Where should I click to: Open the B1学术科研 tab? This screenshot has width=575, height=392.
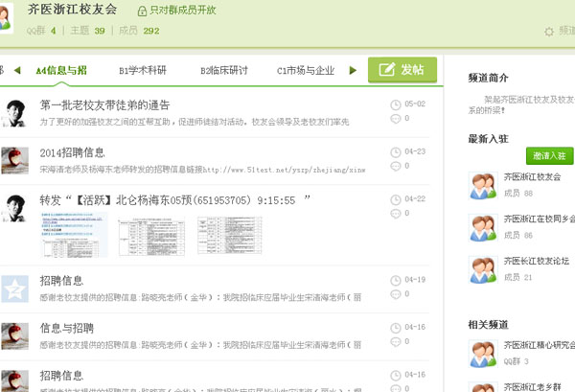click(142, 71)
